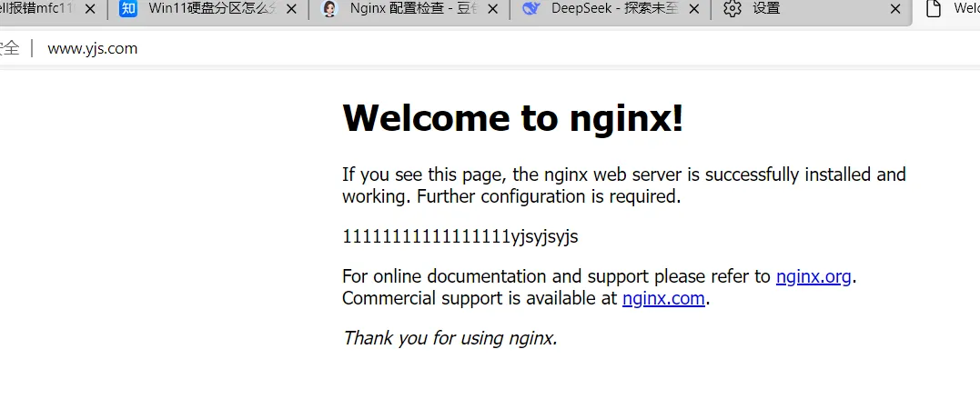Open the nginx.com link

[663, 298]
